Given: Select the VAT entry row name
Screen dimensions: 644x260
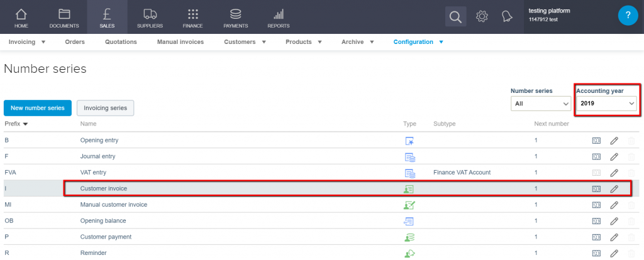Looking at the screenshot, I should [93, 173].
